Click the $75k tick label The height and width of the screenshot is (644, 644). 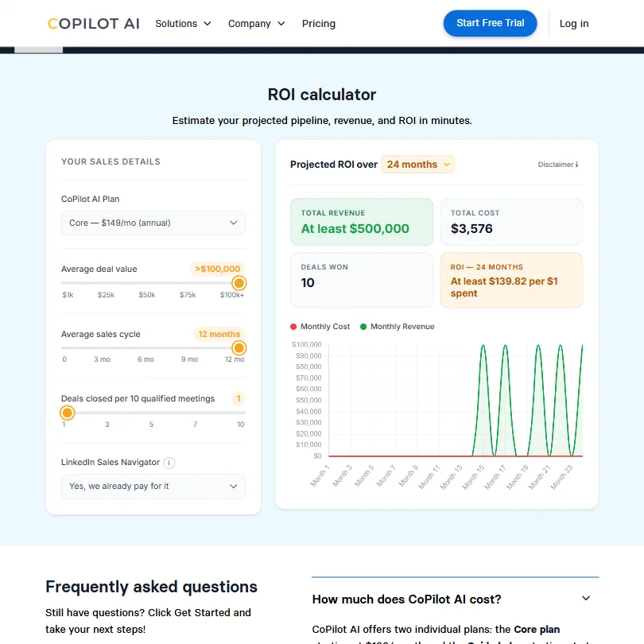click(x=188, y=295)
